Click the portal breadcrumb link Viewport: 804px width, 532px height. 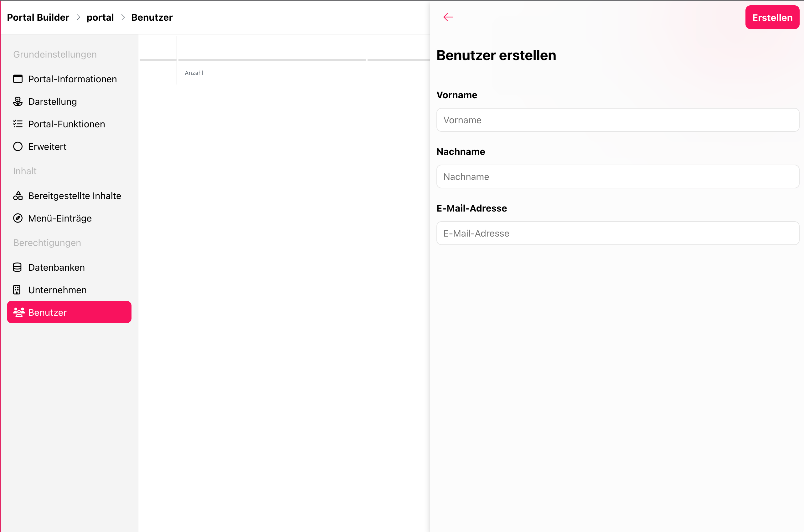pos(100,18)
